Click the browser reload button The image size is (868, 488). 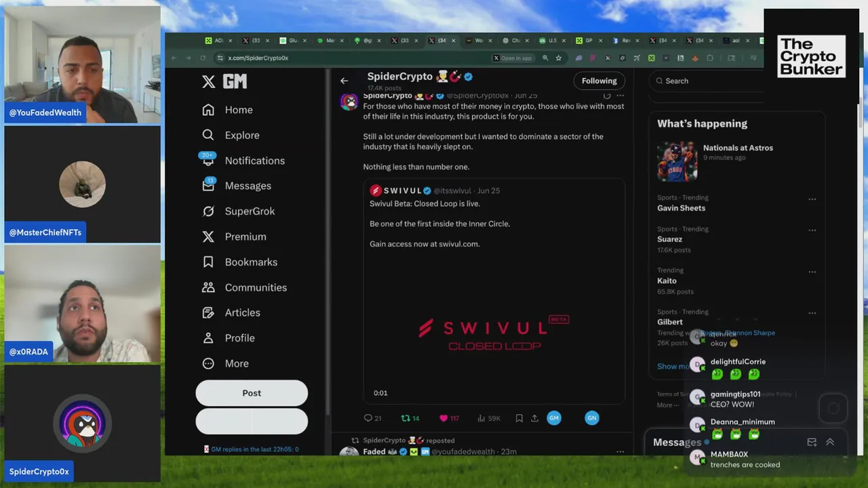pyautogui.click(x=203, y=58)
